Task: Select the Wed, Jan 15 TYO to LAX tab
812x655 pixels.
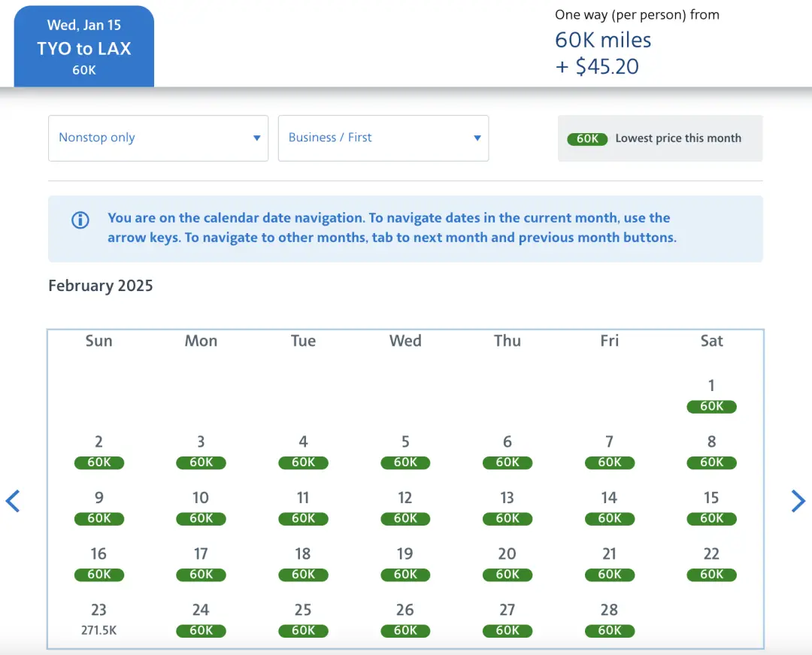Action: 84,47
